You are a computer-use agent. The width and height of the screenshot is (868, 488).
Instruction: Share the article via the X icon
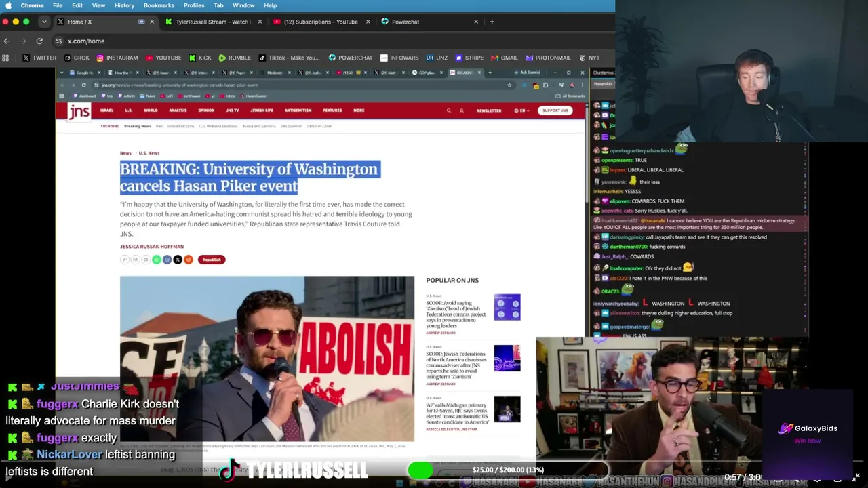click(178, 260)
